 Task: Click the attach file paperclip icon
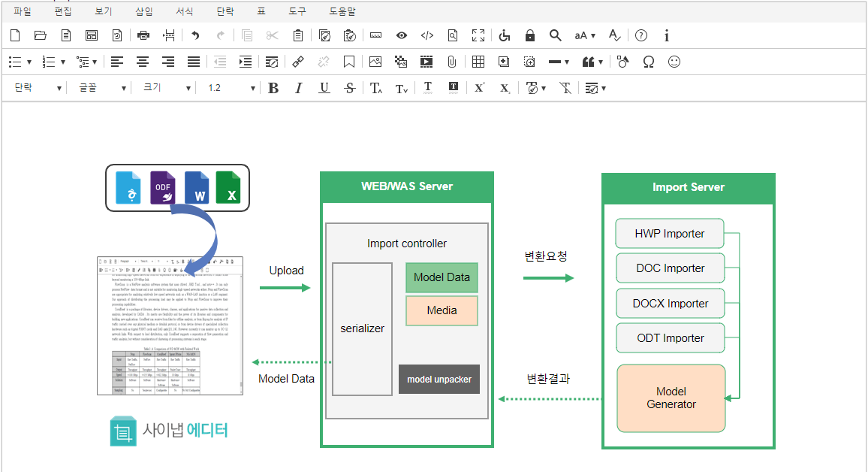451,62
